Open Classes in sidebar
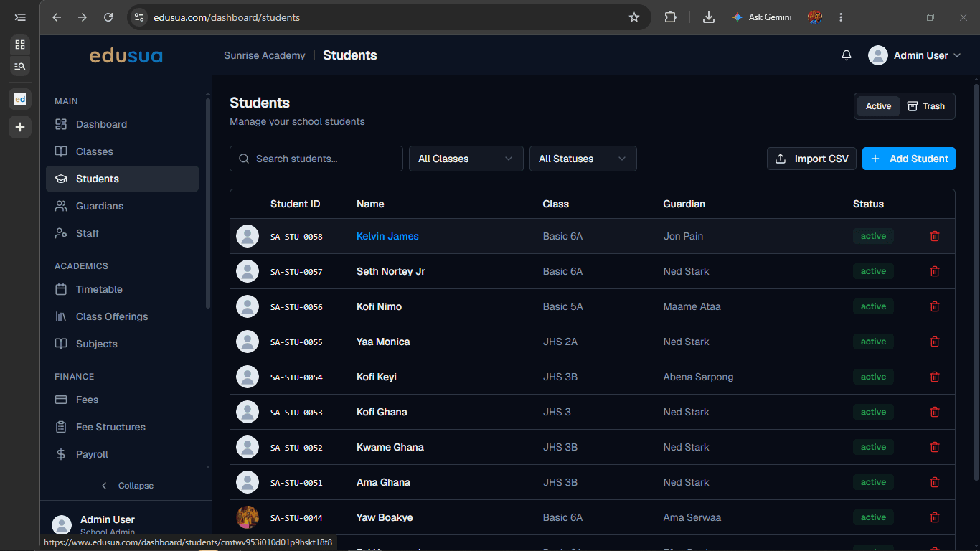The width and height of the screenshot is (980, 551). point(122,151)
